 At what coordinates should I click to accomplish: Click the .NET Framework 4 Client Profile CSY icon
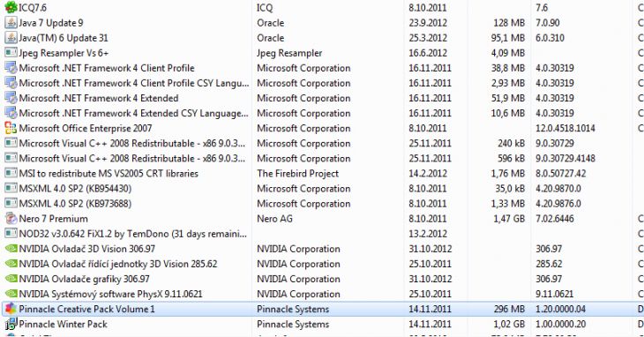11,83
